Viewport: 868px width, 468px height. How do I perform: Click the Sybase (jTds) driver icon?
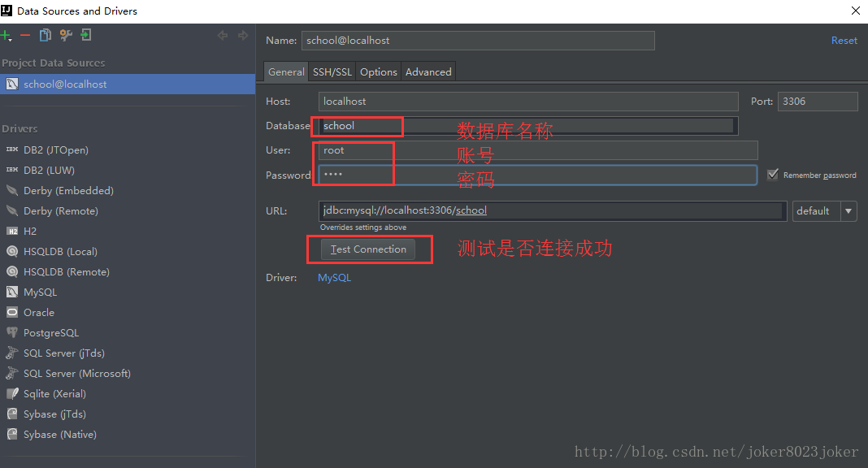pos(12,414)
